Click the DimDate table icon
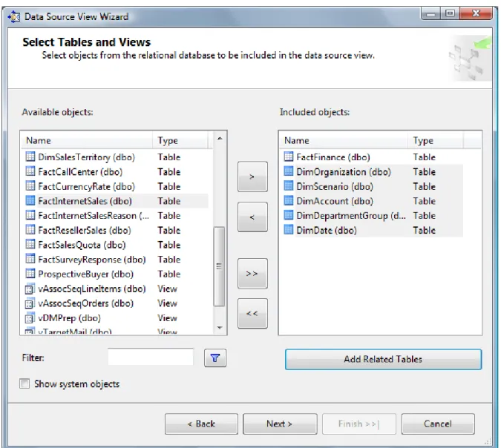 (289, 230)
